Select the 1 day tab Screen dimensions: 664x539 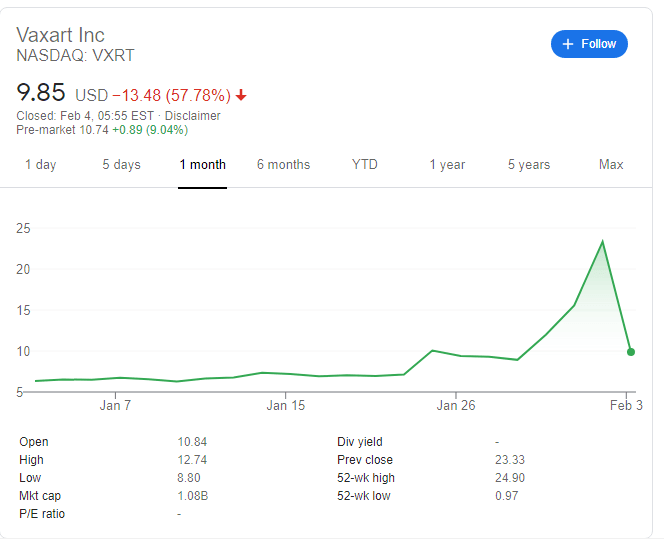(41, 165)
